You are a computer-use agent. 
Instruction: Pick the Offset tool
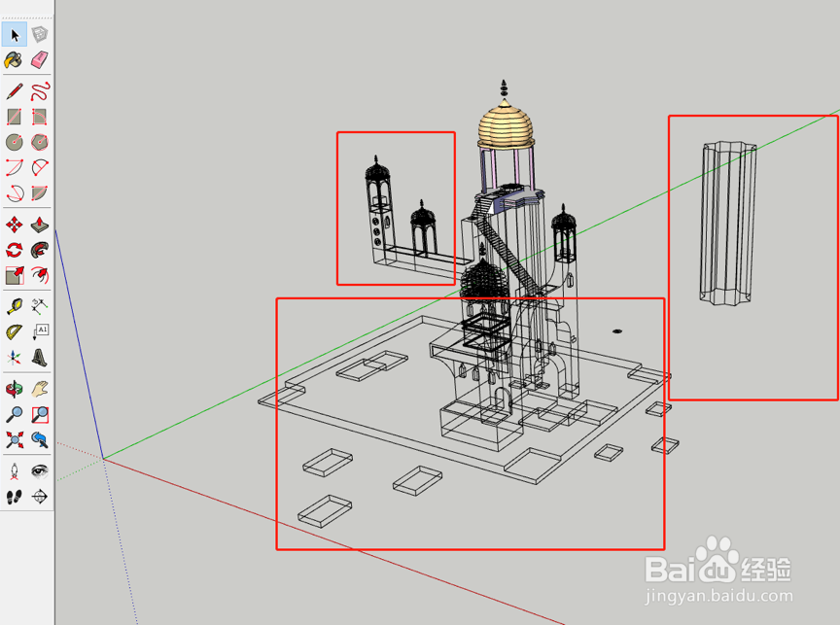[x=40, y=275]
